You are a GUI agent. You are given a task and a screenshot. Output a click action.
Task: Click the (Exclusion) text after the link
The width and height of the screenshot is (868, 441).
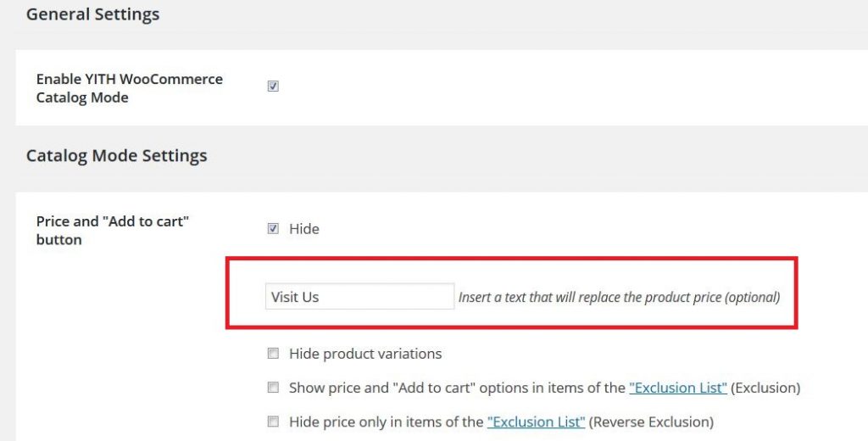765,388
